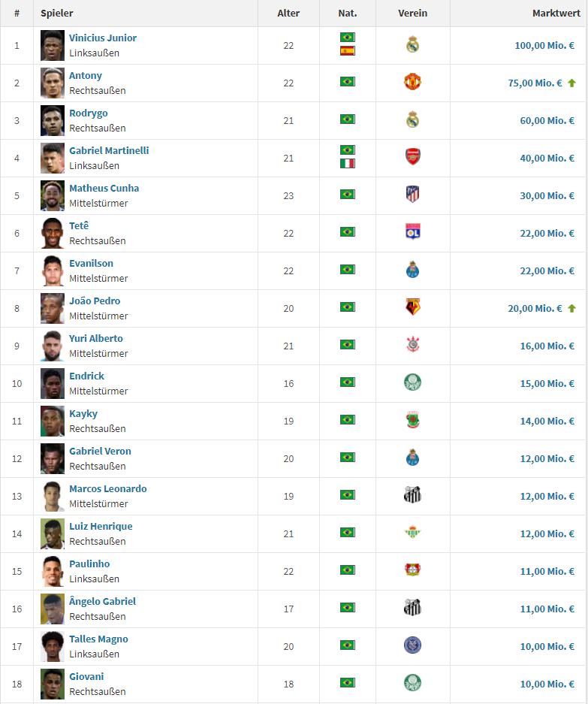588x704 pixels.
Task: Click the Arsenal club crest
Action: [412, 157]
